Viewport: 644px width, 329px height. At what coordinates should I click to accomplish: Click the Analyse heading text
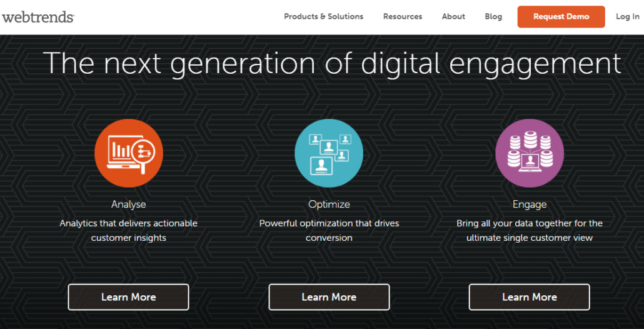point(129,204)
